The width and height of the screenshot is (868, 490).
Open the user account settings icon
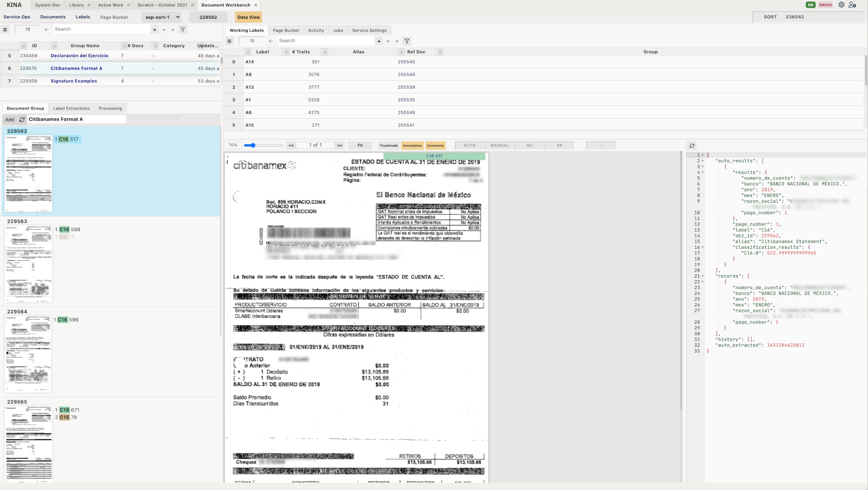[852, 5]
